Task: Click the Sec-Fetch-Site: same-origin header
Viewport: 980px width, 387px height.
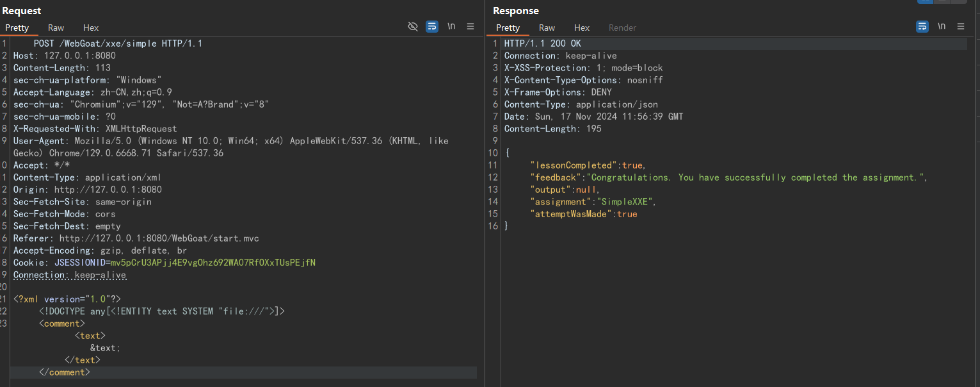Action: (x=82, y=202)
